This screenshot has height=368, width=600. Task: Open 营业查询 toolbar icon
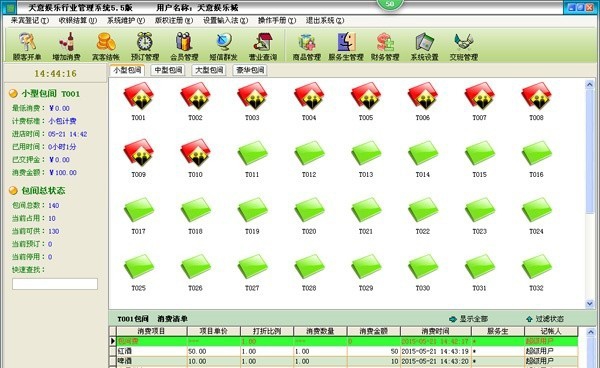point(263,47)
